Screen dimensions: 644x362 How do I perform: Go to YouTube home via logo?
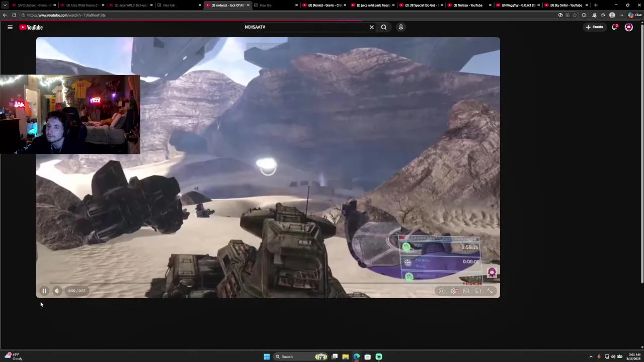31,27
